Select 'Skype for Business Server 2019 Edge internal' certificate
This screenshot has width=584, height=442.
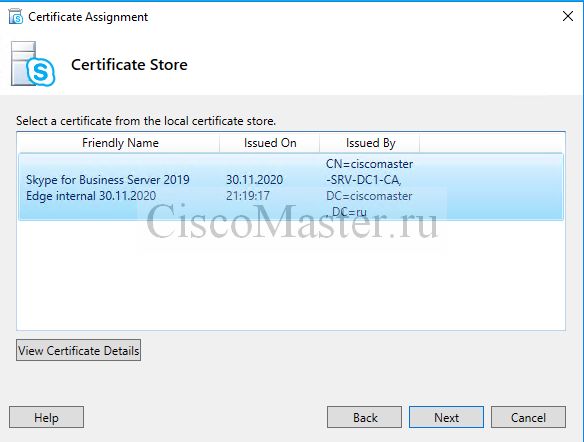click(291, 187)
